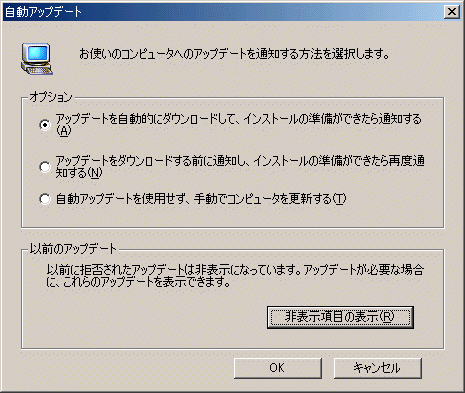Click the 以前のアップデート group box label

coord(73,249)
